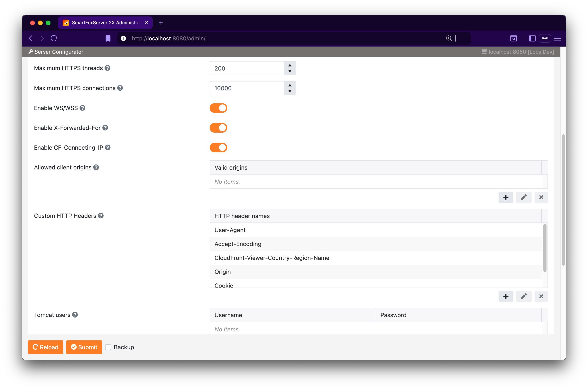Image resolution: width=588 pixels, height=389 pixels.
Task: Select the CloudFront-Viewer-Country-Region-Name header row
Action: pos(272,258)
